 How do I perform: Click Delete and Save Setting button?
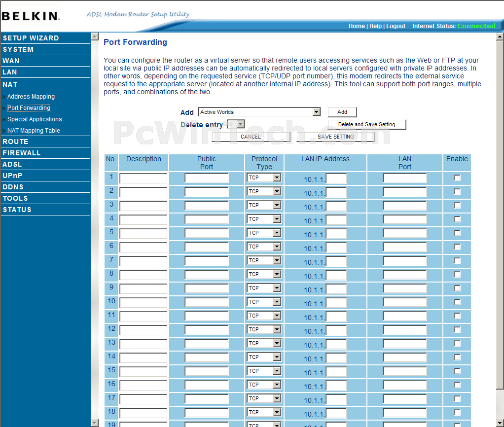tap(367, 124)
